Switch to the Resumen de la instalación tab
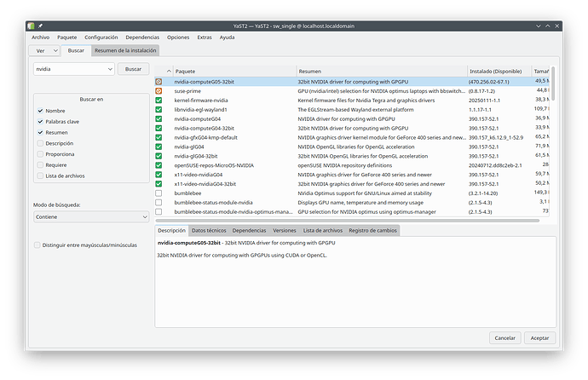 (124, 51)
